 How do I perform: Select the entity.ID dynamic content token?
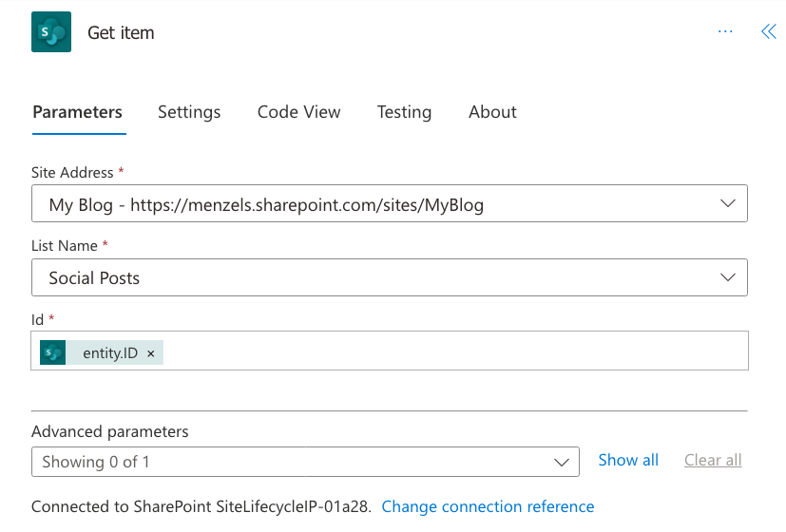109,353
